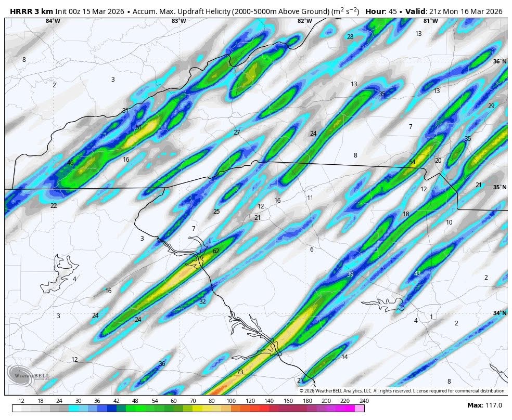Click the 73 helicity value on the map
Screen dimensions: 512x420
tap(240, 372)
